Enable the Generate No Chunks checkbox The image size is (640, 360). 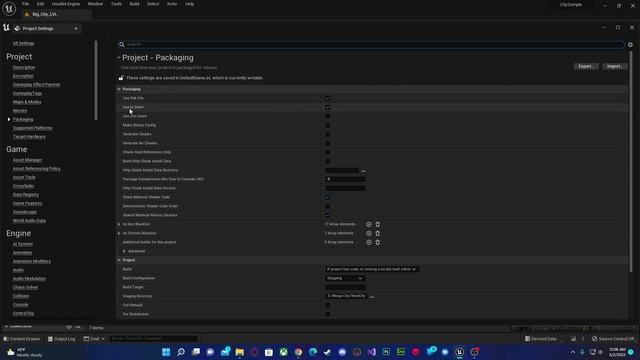pos(327,143)
